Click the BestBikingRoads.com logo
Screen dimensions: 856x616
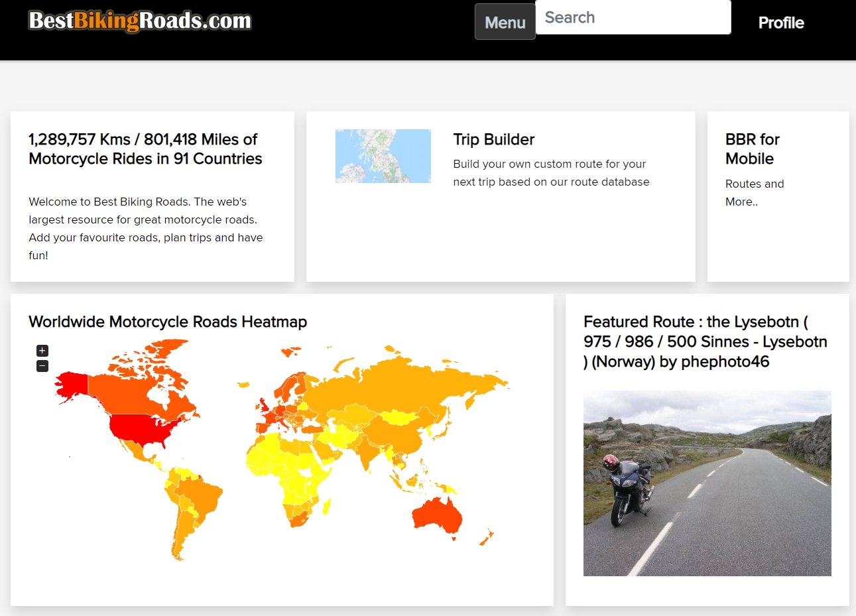point(140,21)
